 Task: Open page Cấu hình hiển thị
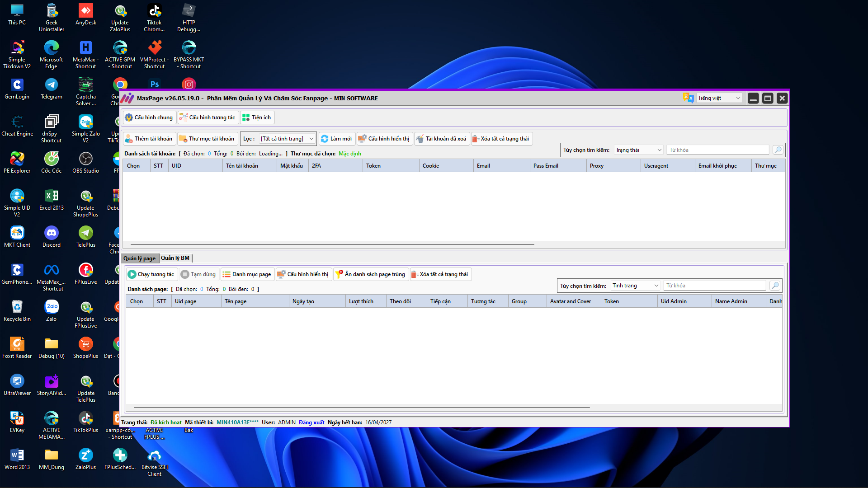click(303, 274)
